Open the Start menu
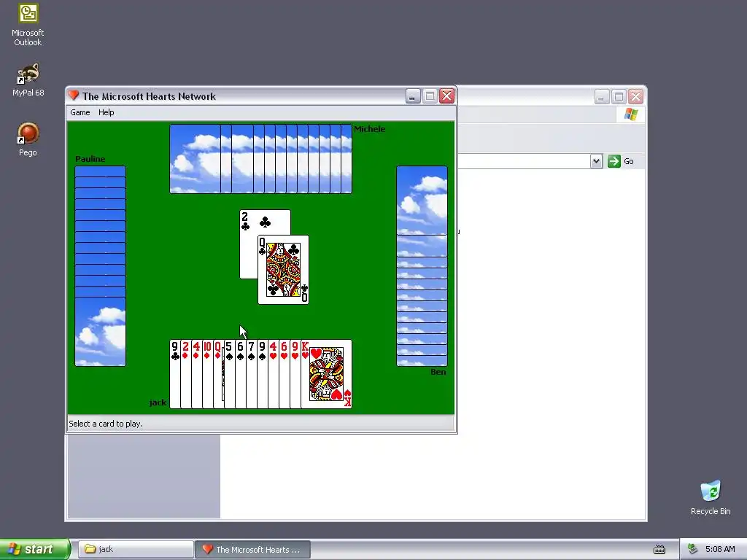Screen dimensions: 747x560 pos(35,549)
